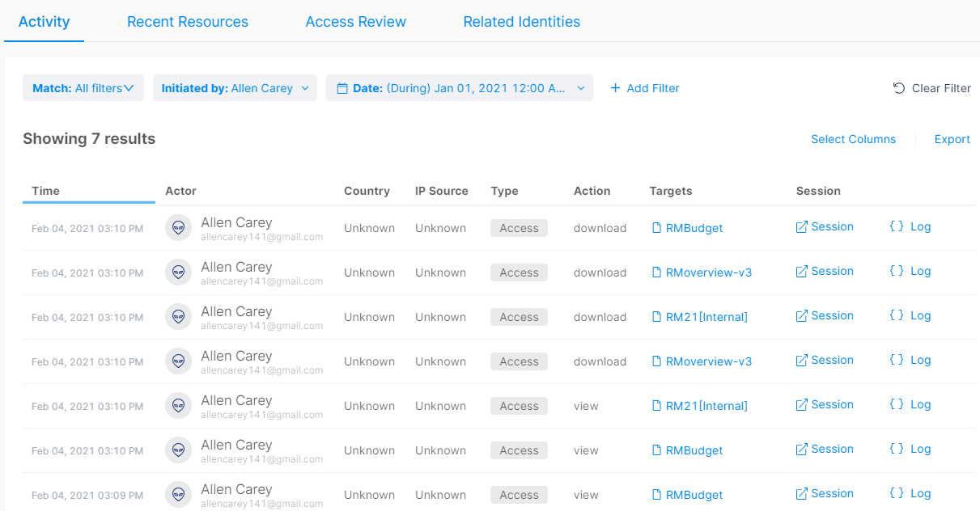Click the Export link

(952, 139)
